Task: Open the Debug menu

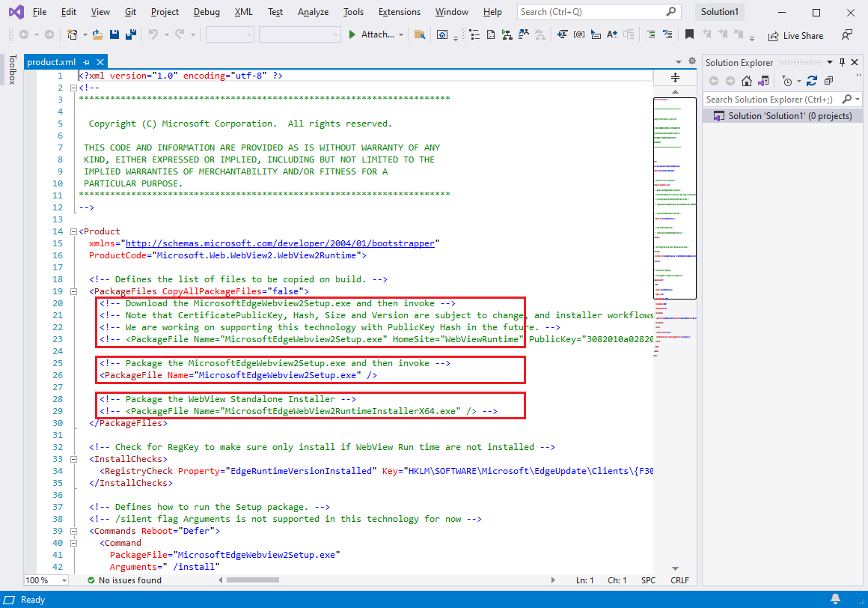Action: click(206, 11)
